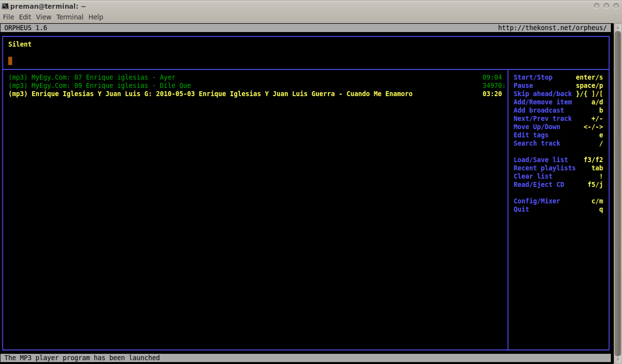Activate Search track
The image size is (622, 364).
pyautogui.click(x=536, y=143)
